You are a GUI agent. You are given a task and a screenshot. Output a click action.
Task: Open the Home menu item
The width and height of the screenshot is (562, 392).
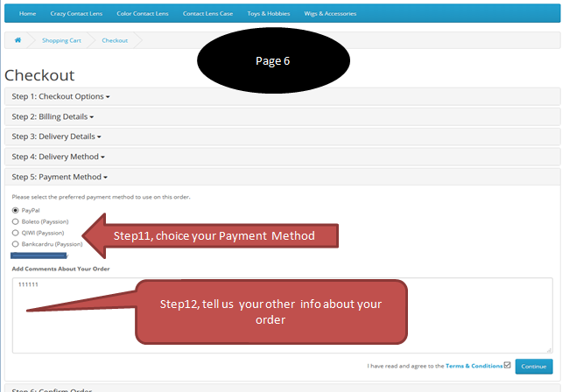[x=28, y=14]
